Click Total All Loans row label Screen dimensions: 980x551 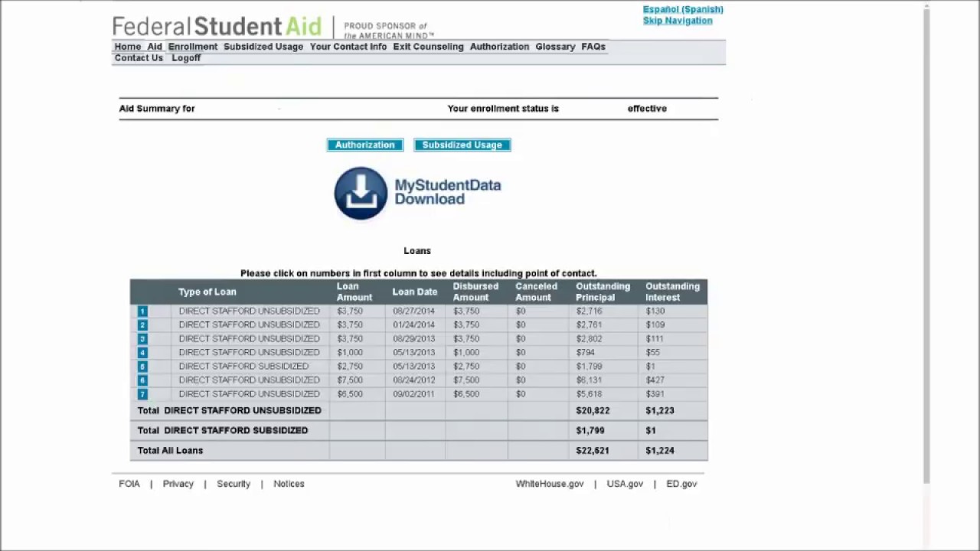pos(170,451)
